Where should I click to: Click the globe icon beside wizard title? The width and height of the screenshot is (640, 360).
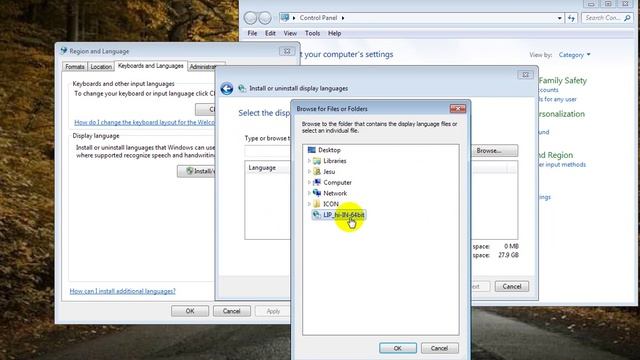(x=242, y=88)
